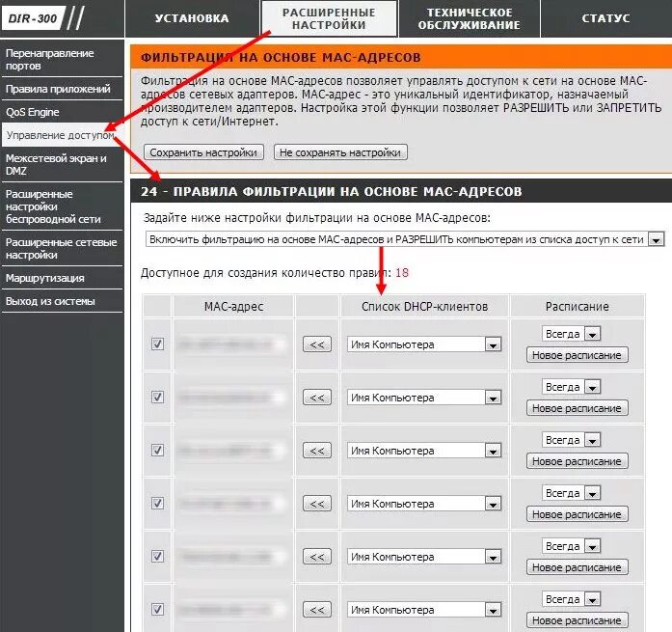The width and height of the screenshot is (672, 632).
Task: Open Расширенные сетевые настройки
Action: tap(62, 248)
